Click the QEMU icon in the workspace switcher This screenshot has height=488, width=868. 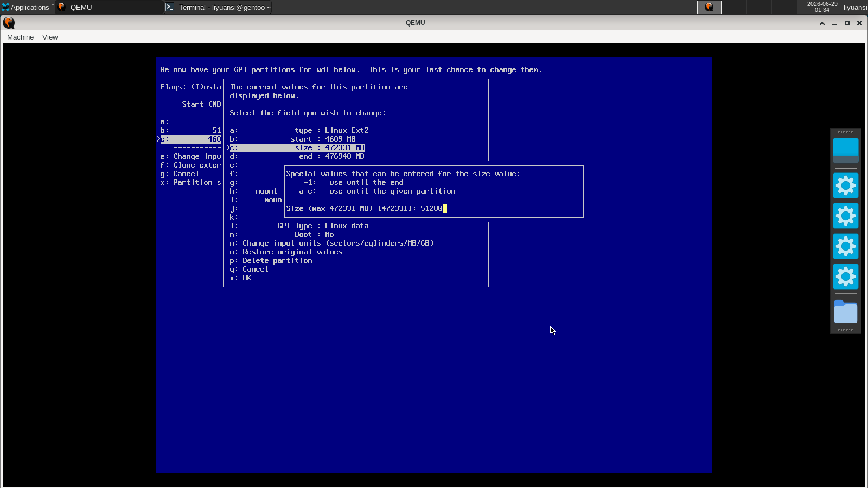[709, 7]
